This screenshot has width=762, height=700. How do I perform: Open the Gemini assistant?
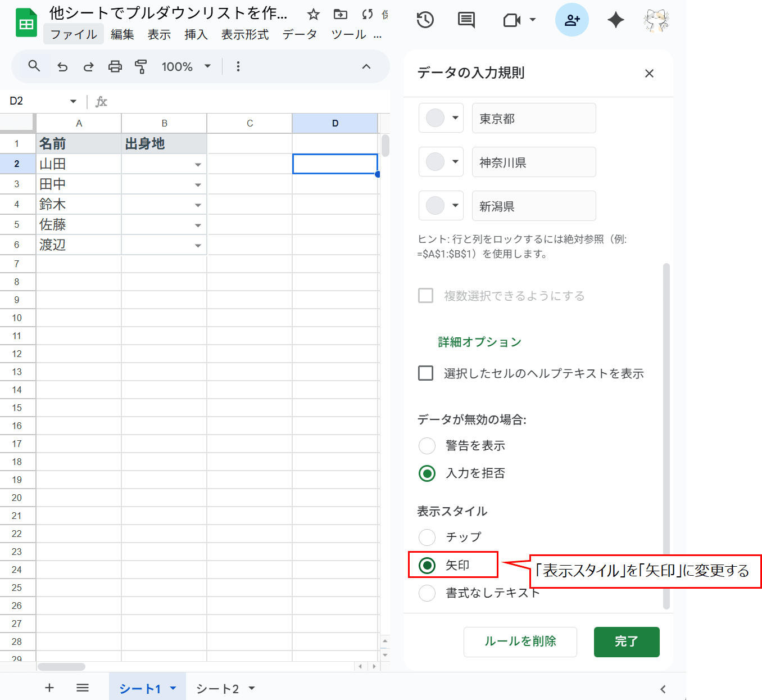(x=615, y=20)
